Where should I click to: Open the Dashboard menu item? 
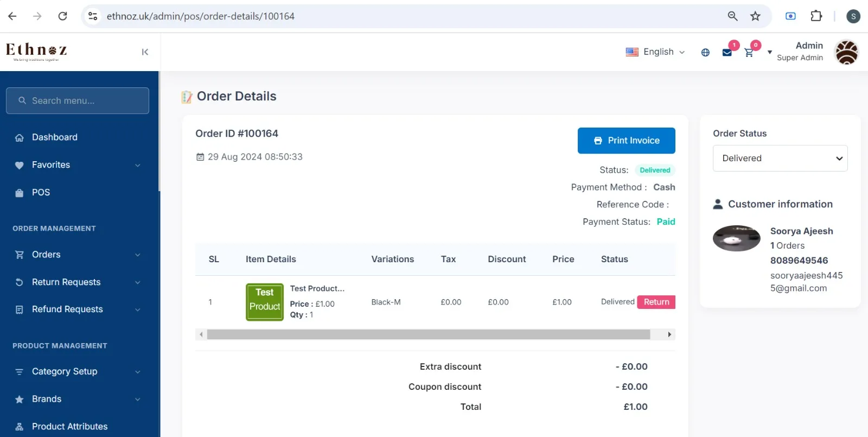[55, 137]
